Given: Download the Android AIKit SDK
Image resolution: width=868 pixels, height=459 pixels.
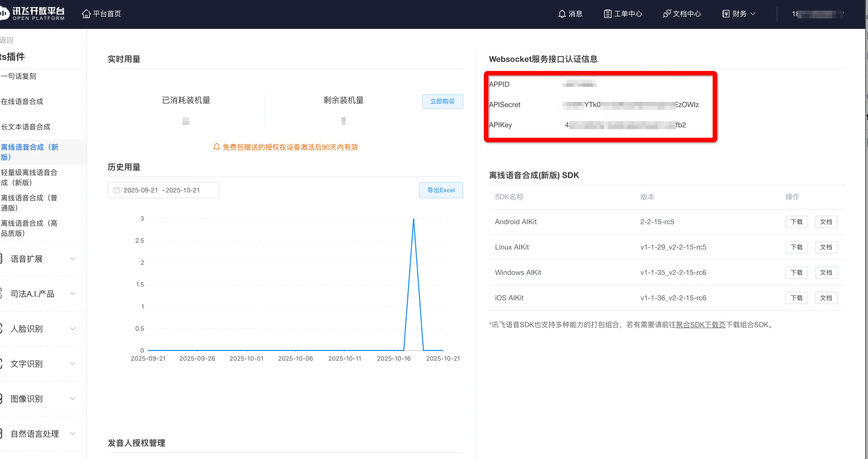Looking at the screenshot, I should (796, 222).
